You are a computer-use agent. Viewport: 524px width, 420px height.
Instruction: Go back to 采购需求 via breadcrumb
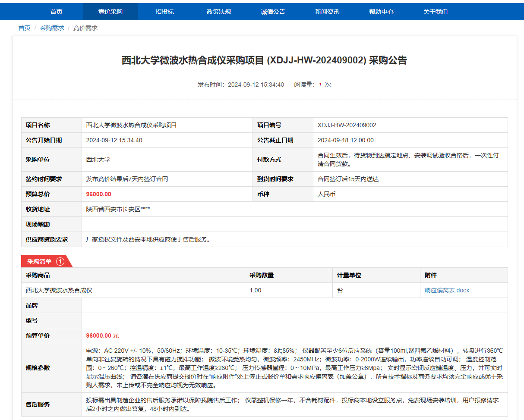pyautogui.click(x=52, y=28)
